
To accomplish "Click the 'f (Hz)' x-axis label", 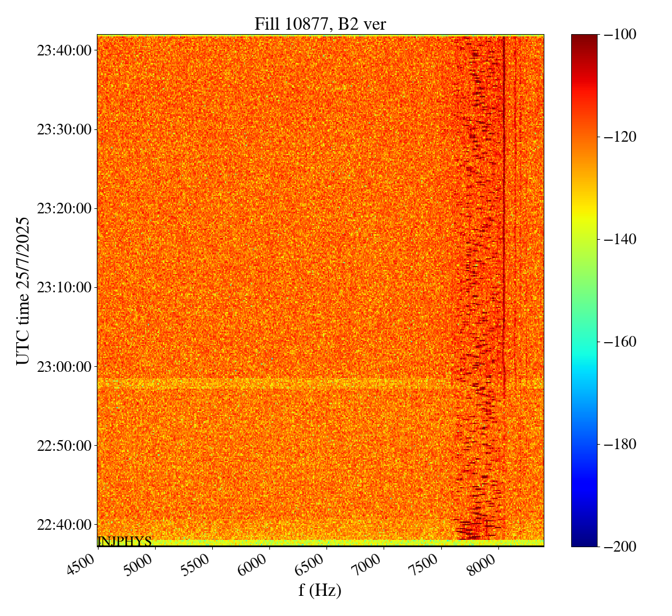I will click(x=320, y=590).
